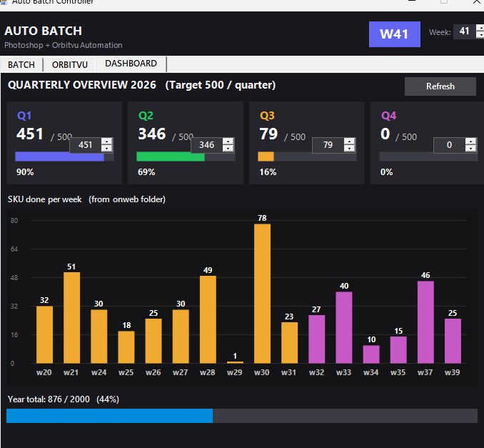Click the 0% label in Q4 card

(386, 172)
